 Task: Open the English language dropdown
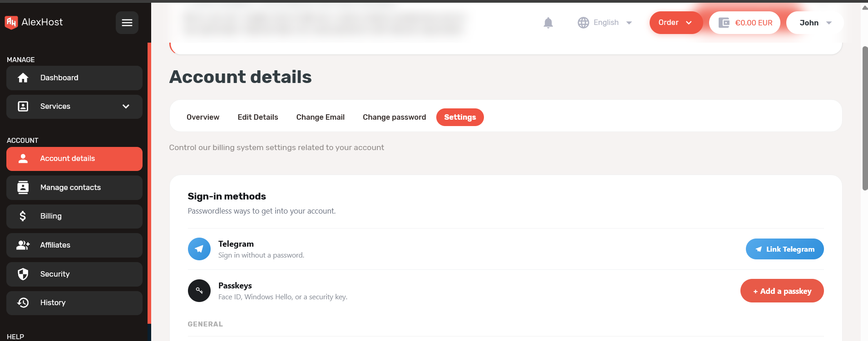(605, 23)
